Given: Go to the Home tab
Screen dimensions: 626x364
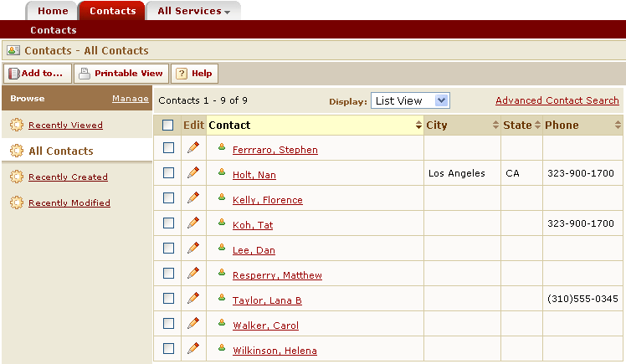Looking at the screenshot, I should click(x=53, y=11).
